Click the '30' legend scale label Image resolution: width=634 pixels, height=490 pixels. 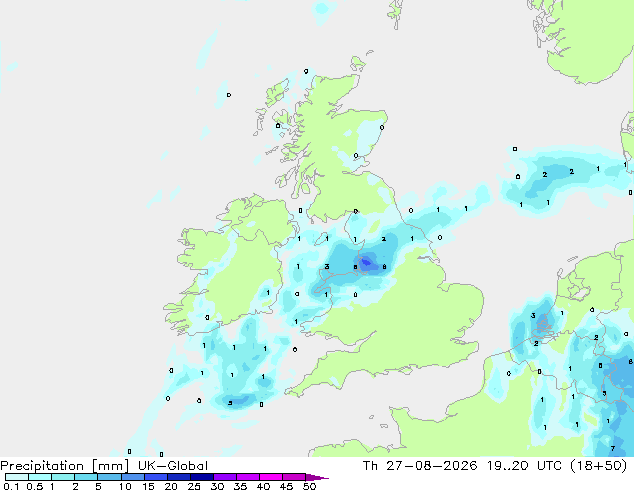tap(217, 486)
